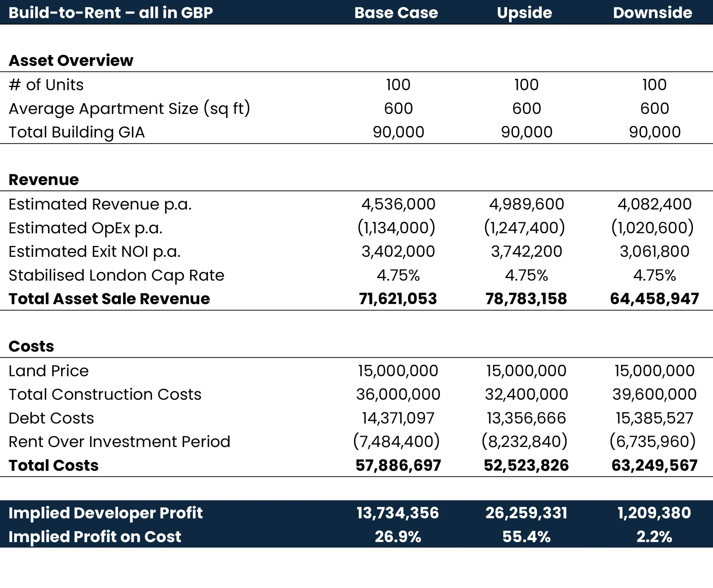Select the Revenue section heading
The image size is (713, 588).
[44, 179]
